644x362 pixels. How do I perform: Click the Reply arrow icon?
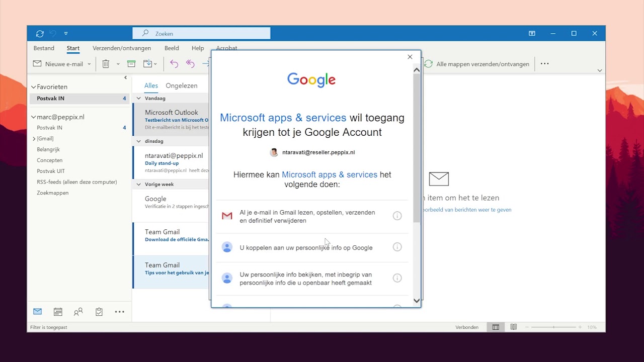(x=174, y=64)
